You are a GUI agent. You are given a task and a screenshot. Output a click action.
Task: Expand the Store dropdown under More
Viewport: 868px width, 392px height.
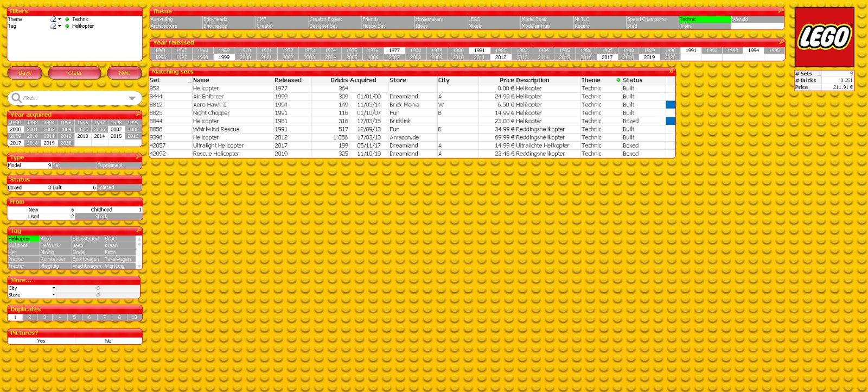pyautogui.click(x=53, y=295)
